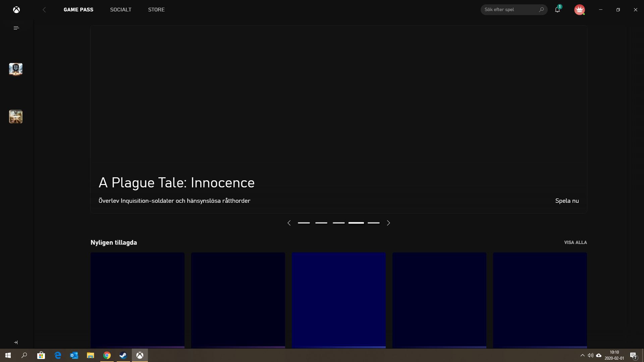Click the Xbox logo icon

pyautogui.click(x=16, y=10)
